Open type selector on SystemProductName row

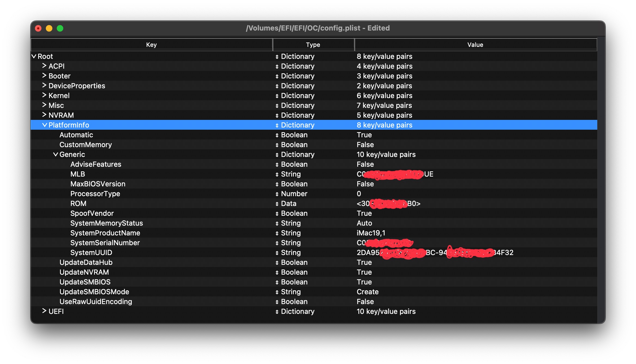point(277,233)
